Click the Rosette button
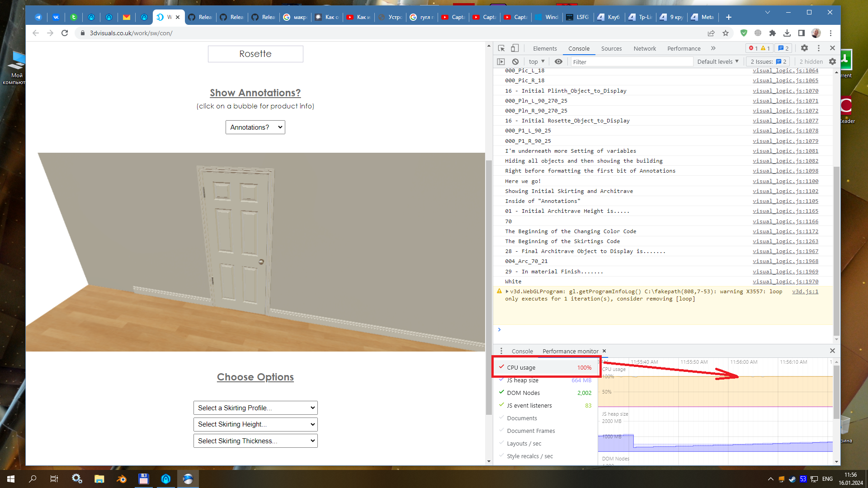This screenshot has width=868, height=488. [x=255, y=54]
